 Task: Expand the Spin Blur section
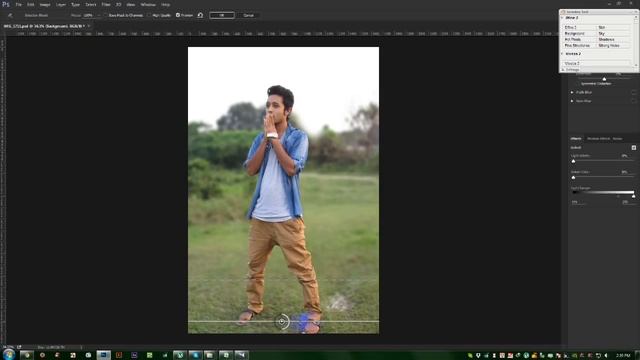[572, 101]
